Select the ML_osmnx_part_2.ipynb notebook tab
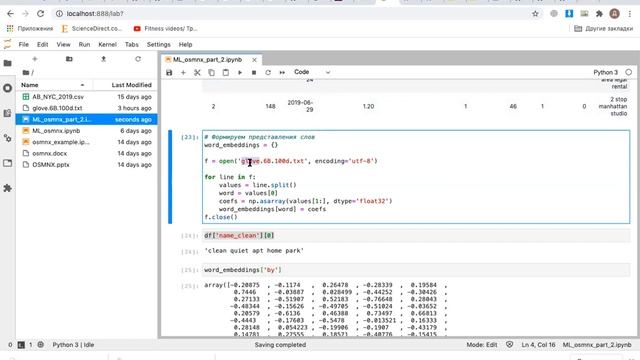The height and width of the screenshot is (360, 640). (207, 60)
